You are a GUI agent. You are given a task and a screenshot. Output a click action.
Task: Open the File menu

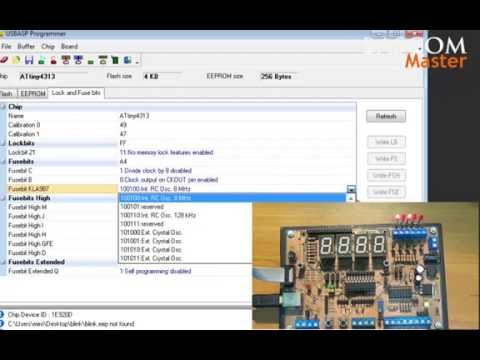[6, 46]
